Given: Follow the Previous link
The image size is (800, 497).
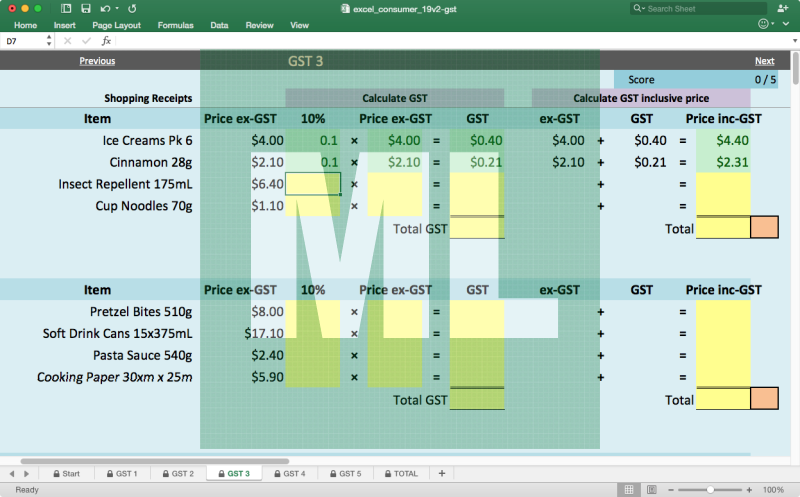Looking at the screenshot, I should click(x=97, y=61).
